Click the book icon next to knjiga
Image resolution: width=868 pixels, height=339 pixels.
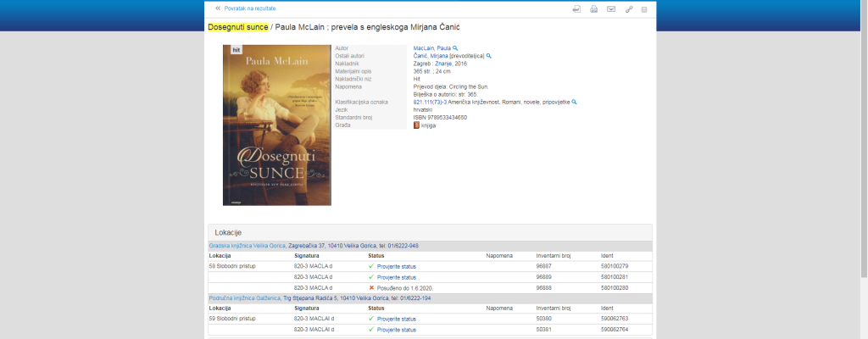pyautogui.click(x=416, y=125)
